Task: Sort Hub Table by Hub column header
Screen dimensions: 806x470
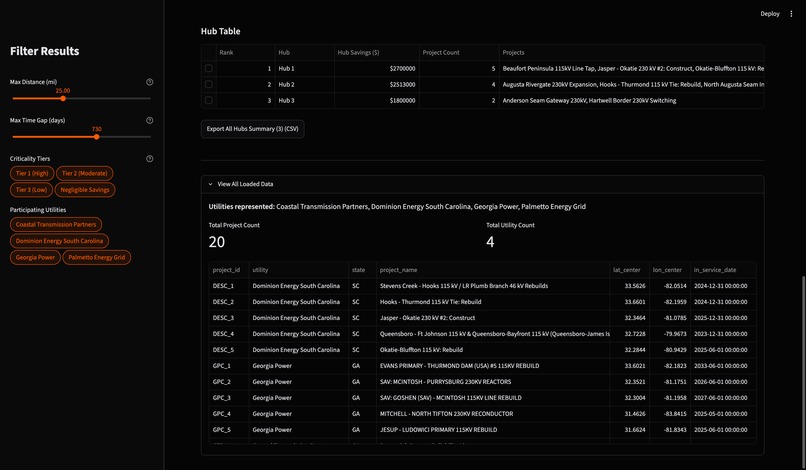Action: (x=304, y=52)
